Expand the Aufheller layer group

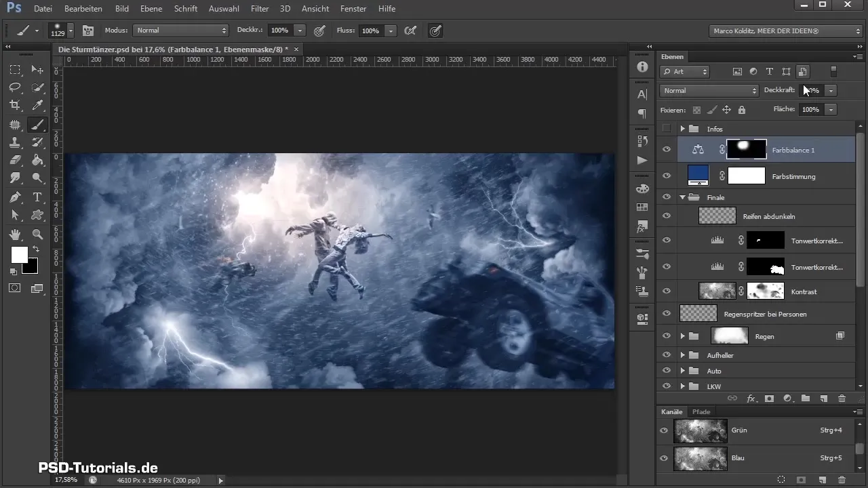pyautogui.click(x=682, y=355)
